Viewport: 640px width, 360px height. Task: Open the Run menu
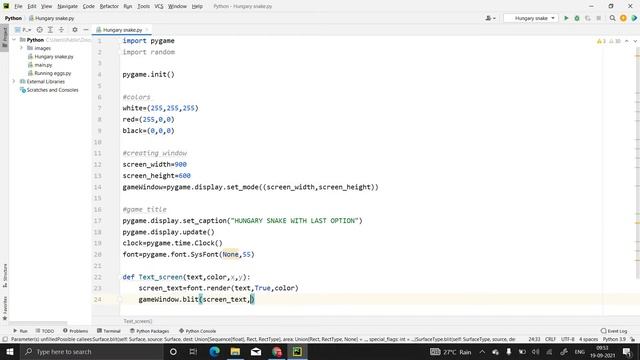point(128,6)
